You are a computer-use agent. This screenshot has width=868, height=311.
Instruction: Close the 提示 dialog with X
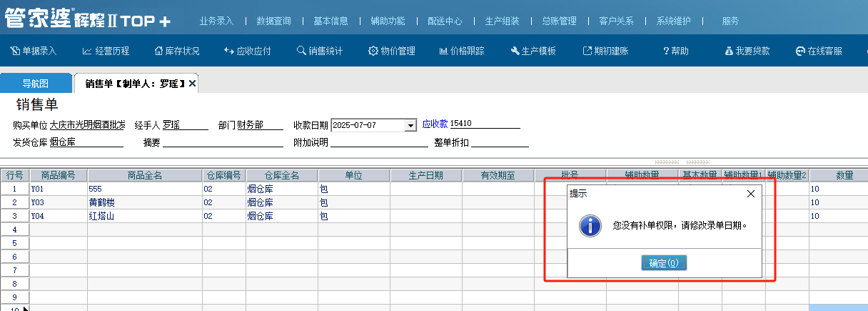pyautogui.click(x=750, y=194)
